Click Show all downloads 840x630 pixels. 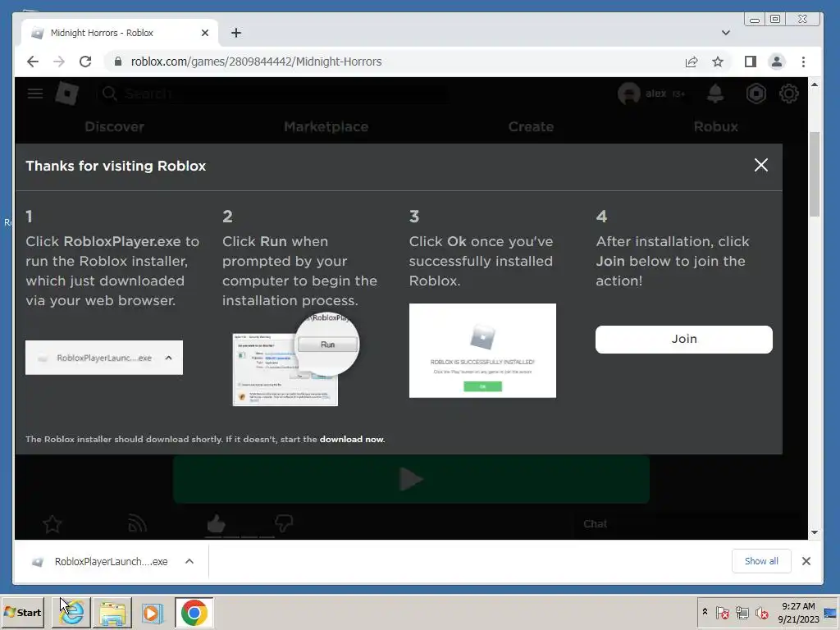[x=761, y=561]
